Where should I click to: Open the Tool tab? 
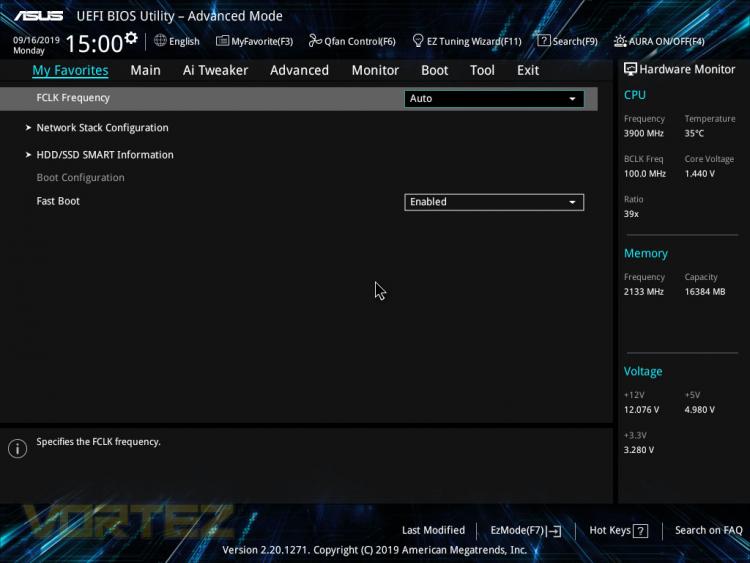[482, 70]
